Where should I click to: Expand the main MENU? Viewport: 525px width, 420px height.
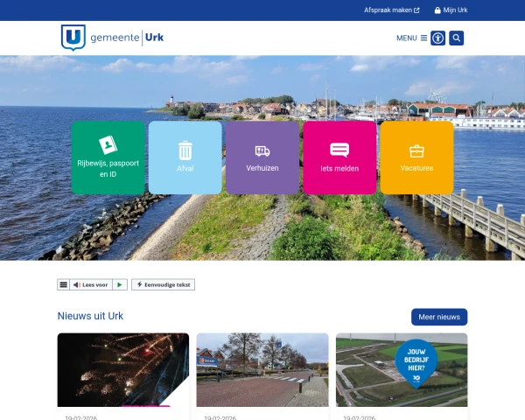pos(411,38)
